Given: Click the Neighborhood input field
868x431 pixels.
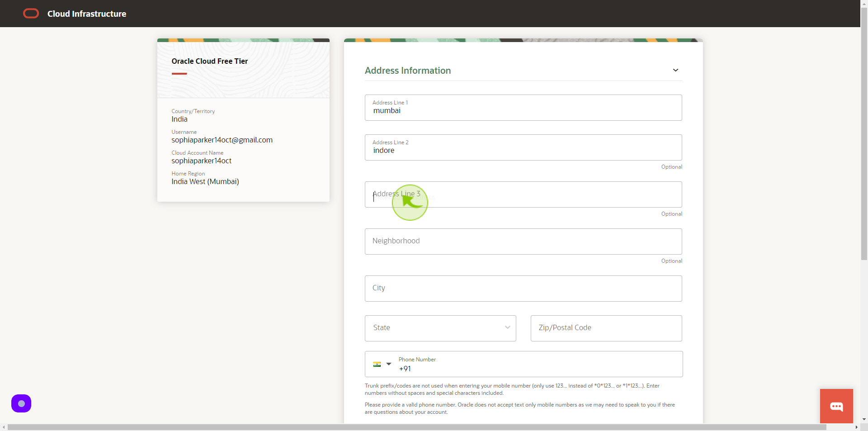Looking at the screenshot, I should click(524, 242).
